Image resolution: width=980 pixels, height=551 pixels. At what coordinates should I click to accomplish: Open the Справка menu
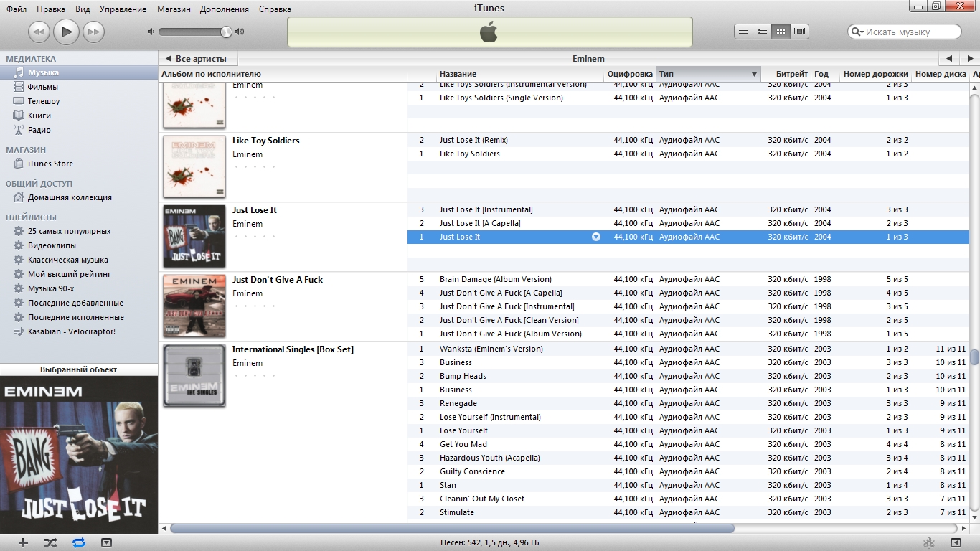[x=275, y=9]
